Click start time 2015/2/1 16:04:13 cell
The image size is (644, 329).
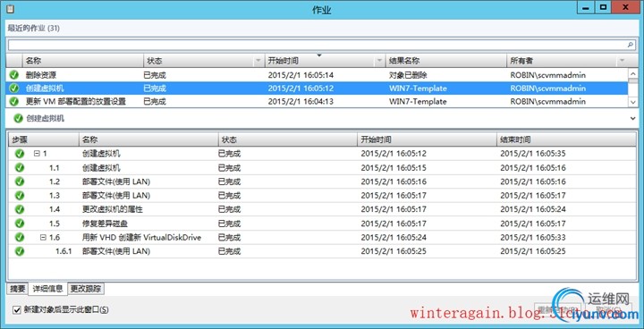tap(301, 101)
